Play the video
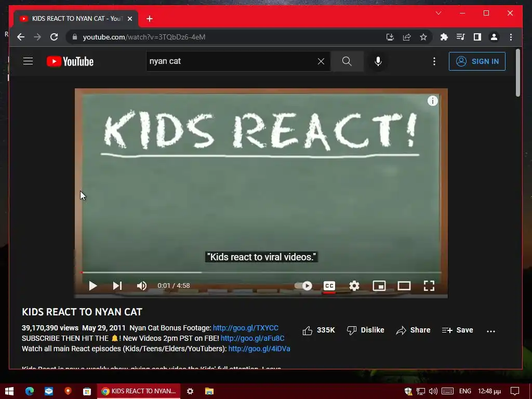This screenshot has width=532, height=399. coord(92,286)
